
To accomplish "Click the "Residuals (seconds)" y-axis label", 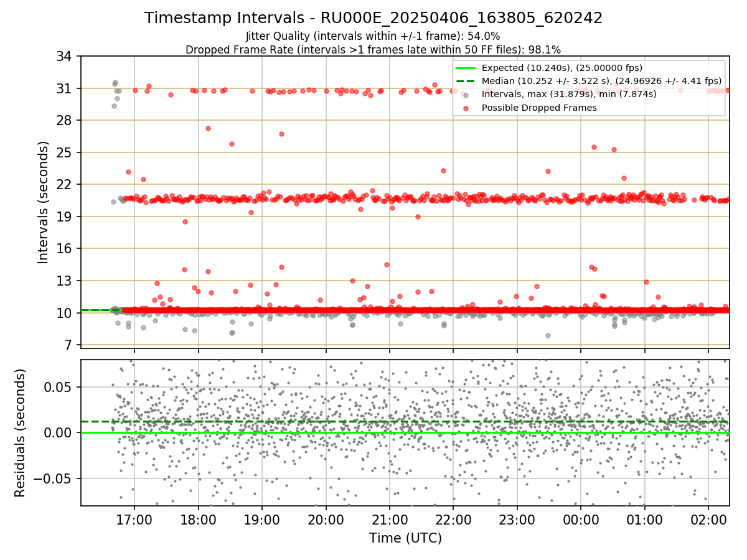I will pos(20,432).
